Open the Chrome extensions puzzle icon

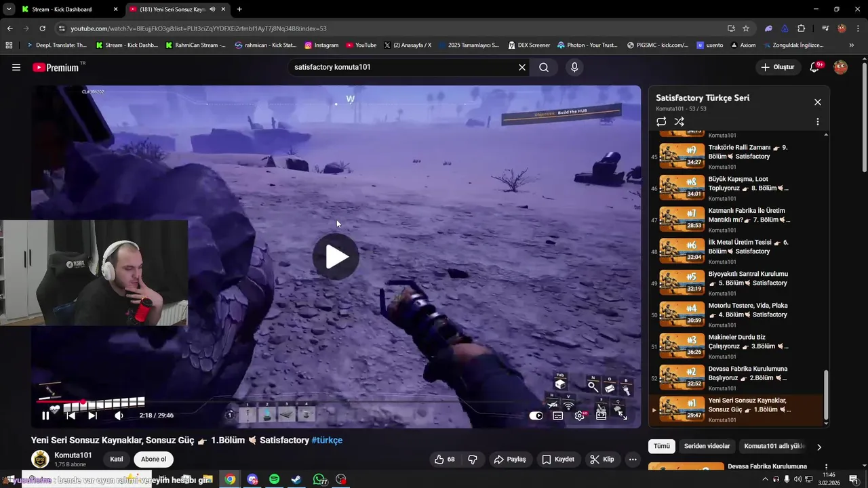[802, 28]
